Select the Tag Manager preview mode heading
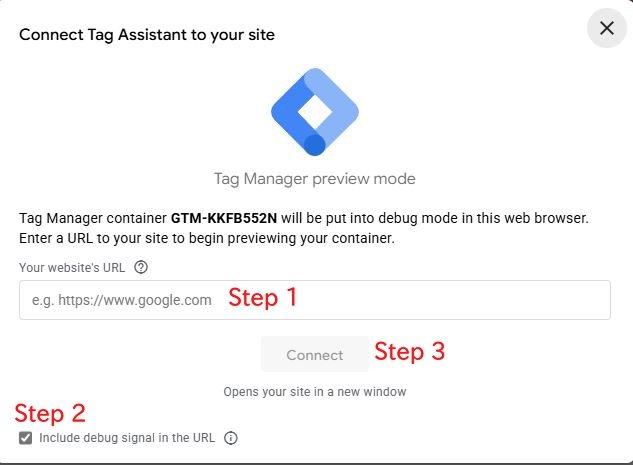 coord(315,179)
